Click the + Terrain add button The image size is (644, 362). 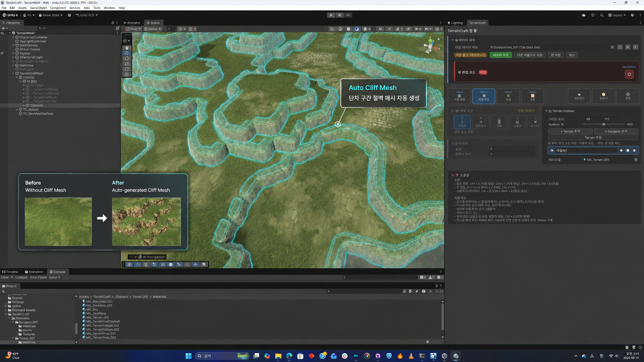(x=570, y=131)
